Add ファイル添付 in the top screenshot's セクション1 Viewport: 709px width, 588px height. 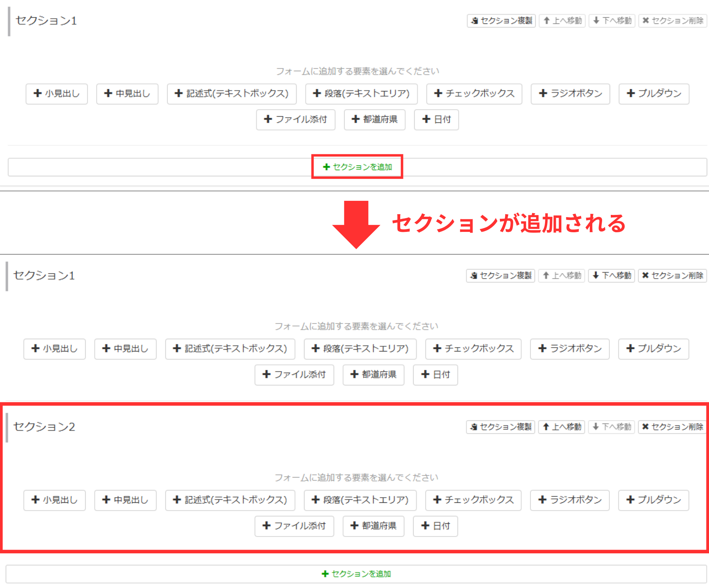pos(296,120)
